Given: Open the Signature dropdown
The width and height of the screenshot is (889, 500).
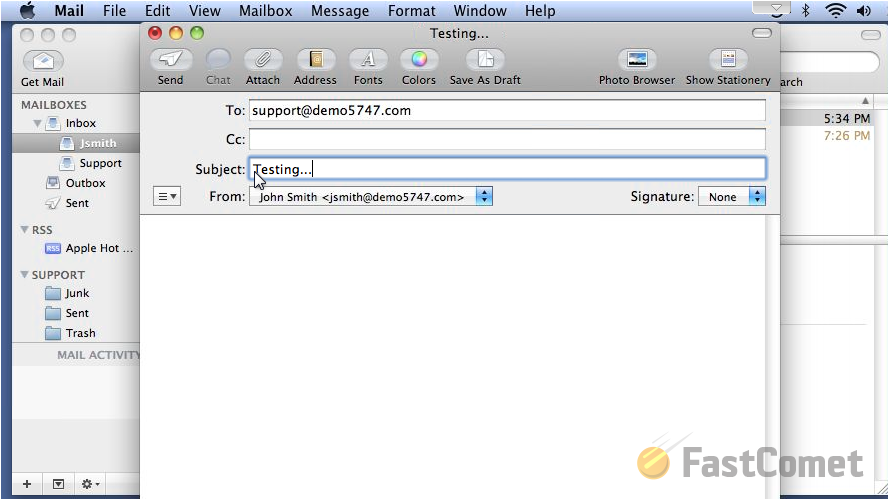Looking at the screenshot, I should (x=732, y=197).
